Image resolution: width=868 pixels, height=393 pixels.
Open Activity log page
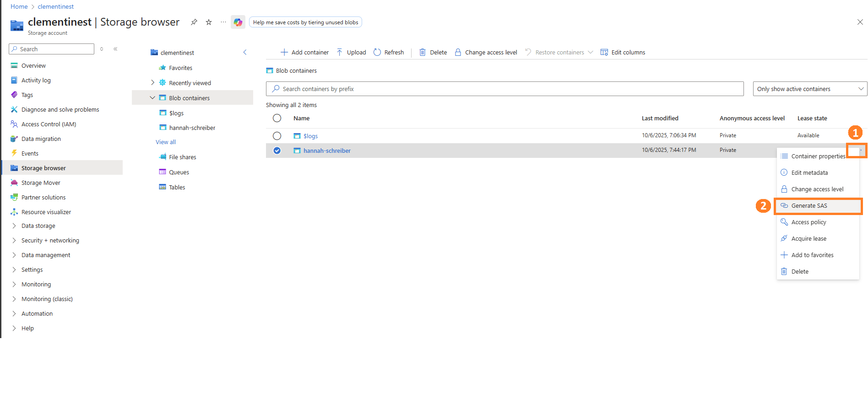(x=36, y=80)
